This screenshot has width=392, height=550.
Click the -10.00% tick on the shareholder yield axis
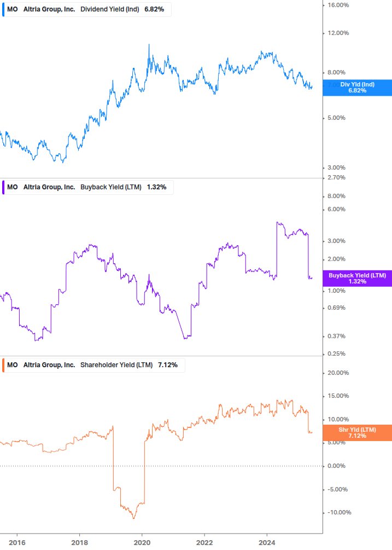tap(339, 513)
